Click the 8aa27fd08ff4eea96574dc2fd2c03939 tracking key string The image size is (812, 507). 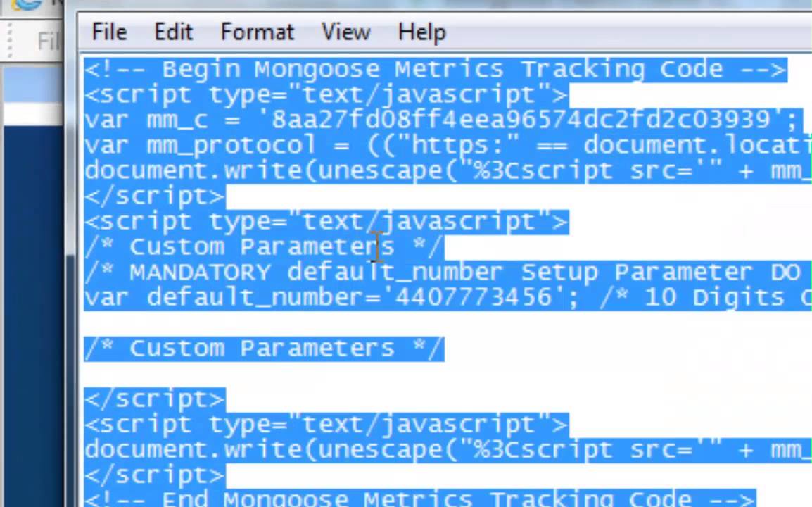pos(521,120)
